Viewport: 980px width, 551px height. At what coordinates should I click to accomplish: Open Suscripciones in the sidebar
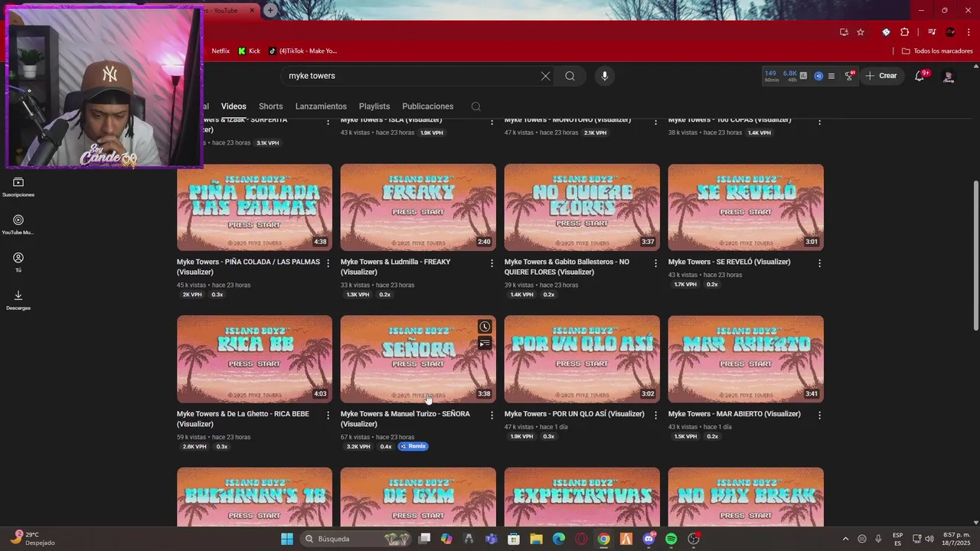[x=18, y=187]
